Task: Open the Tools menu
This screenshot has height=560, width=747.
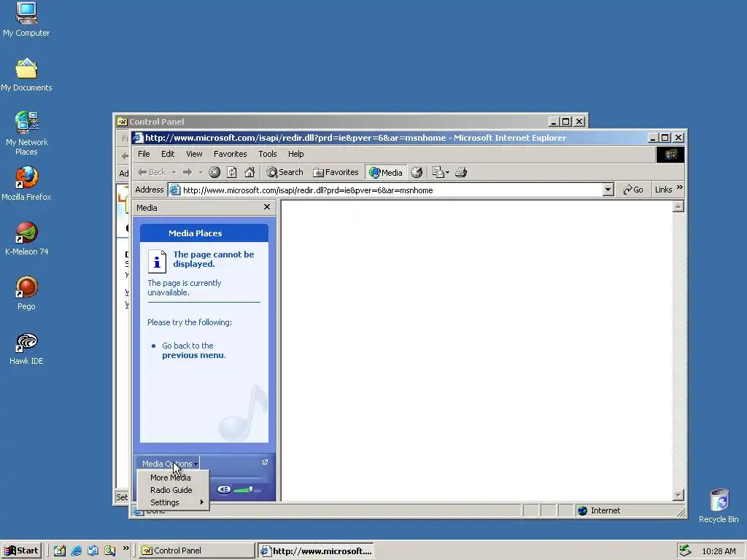Action: pyautogui.click(x=268, y=154)
